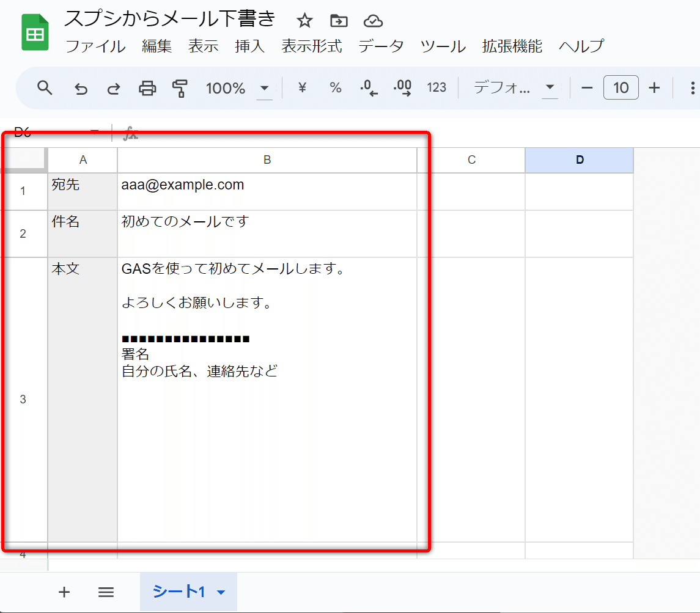The height and width of the screenshot is (613, 700).
Task: Open the all sheets list icon
Action: pos(106,592)
